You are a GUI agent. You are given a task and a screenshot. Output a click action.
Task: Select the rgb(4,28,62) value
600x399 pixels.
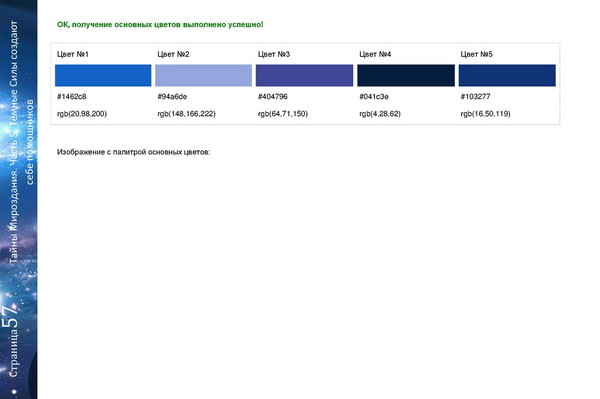[x=380, y=114]
